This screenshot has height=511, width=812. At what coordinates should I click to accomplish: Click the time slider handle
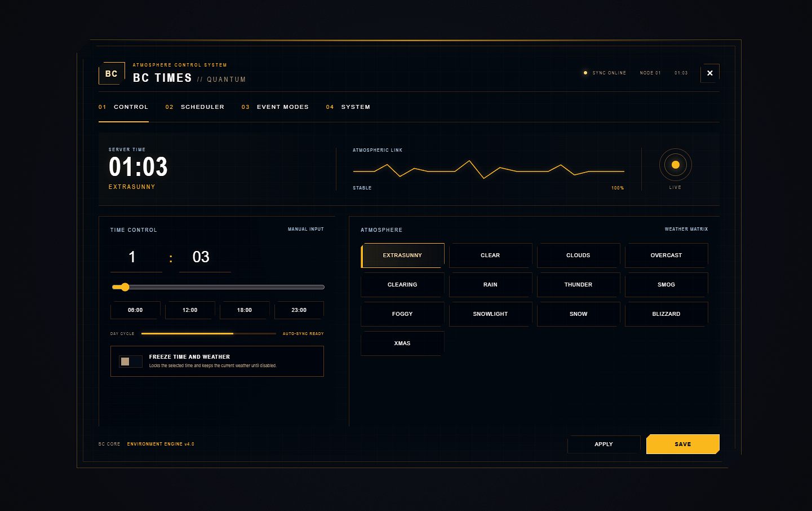(x=125, y=287)
